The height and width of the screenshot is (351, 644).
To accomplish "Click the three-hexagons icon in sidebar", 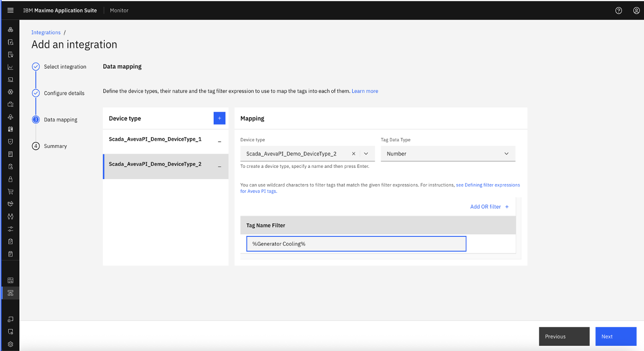I will coord(10,30).
